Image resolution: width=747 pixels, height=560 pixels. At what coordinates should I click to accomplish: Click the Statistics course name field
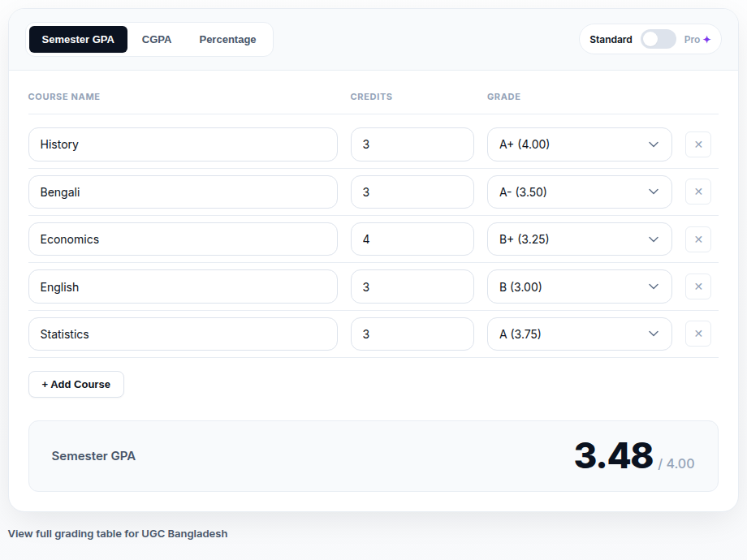click(x=183, y=334)
